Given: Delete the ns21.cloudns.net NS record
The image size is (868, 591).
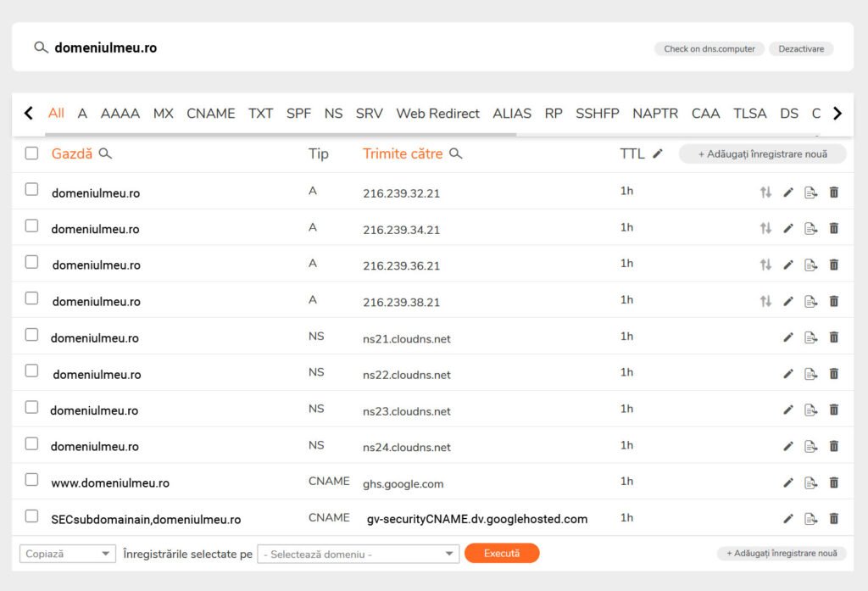Looking at the screenshot, I should tap(834, 337).
